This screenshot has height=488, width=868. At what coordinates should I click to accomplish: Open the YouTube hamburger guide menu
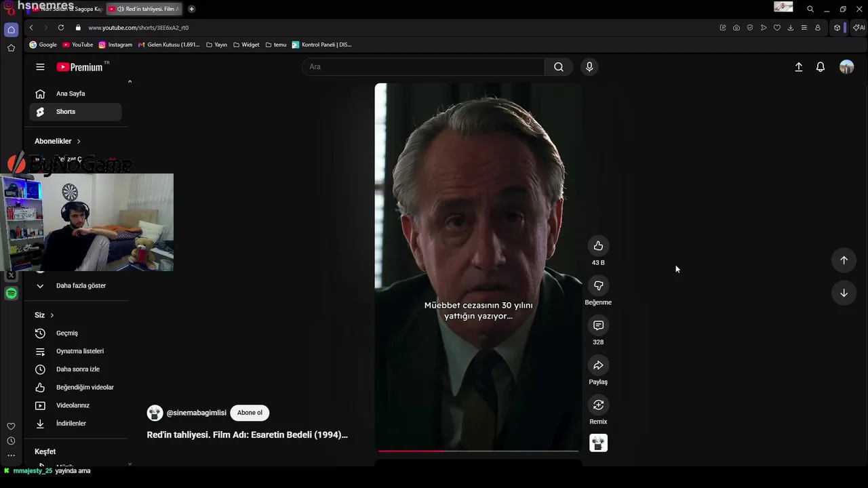coord(40,67)
